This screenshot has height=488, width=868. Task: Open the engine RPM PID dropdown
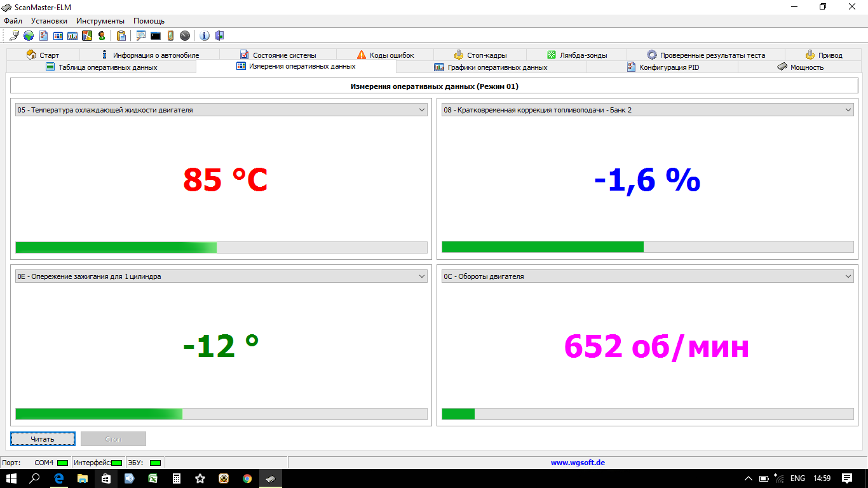click(848, 276)
